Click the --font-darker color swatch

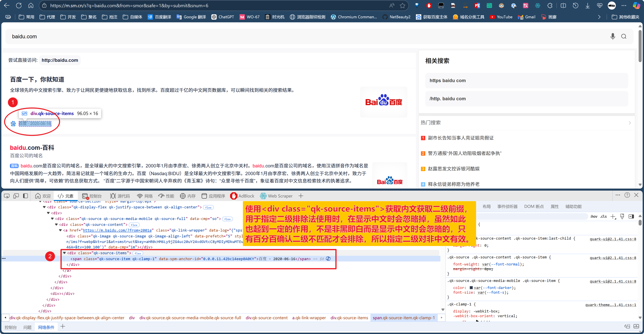pos(471,288)
